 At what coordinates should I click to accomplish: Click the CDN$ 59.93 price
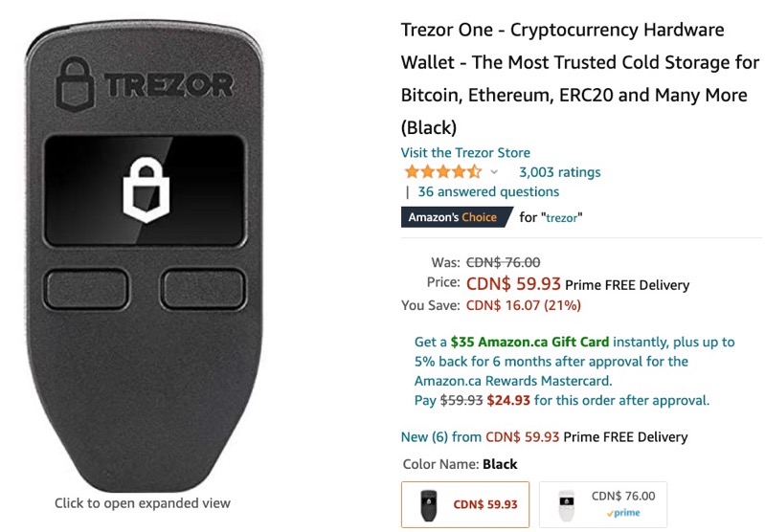point(513,284)
